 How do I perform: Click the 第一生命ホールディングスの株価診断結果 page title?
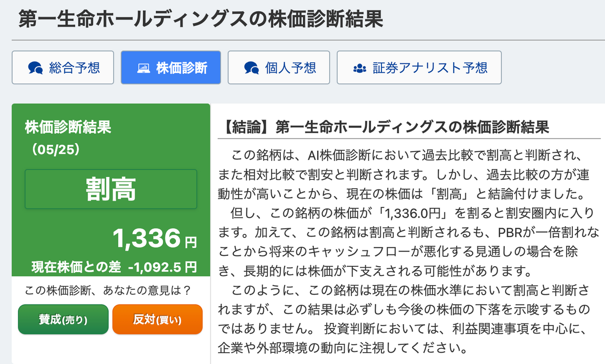[x=200, y=20]
